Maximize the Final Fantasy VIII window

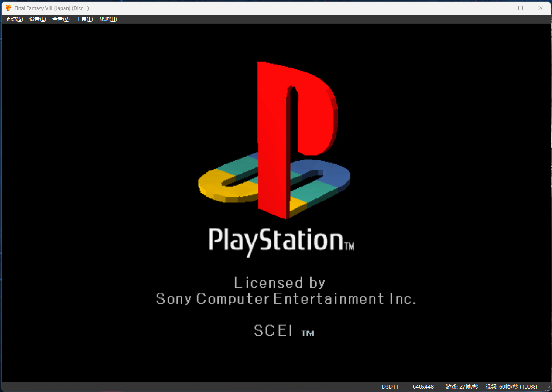click(x=521, y=8)
